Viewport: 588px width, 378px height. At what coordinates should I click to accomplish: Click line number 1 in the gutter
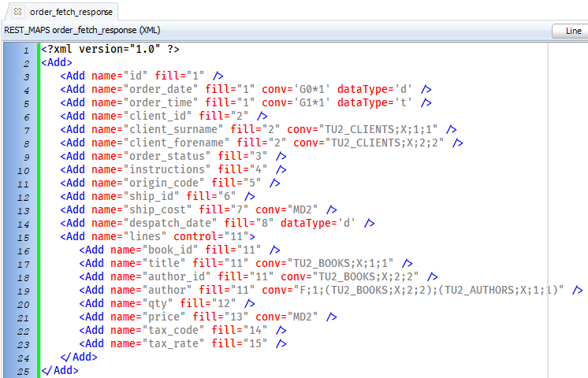pos(26,50)
